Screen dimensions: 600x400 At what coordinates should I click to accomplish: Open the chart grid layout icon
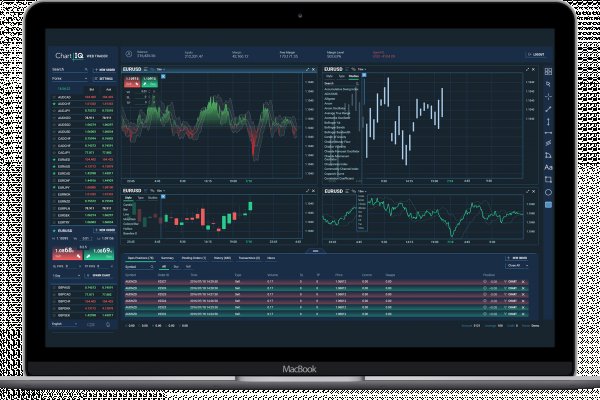[x=548, y=72]
